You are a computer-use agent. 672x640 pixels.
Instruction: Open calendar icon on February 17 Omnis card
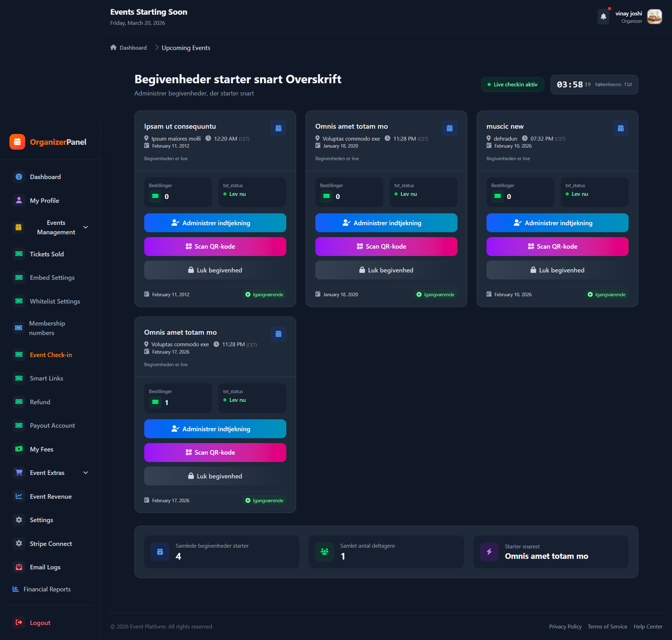[x=279, y=334]
